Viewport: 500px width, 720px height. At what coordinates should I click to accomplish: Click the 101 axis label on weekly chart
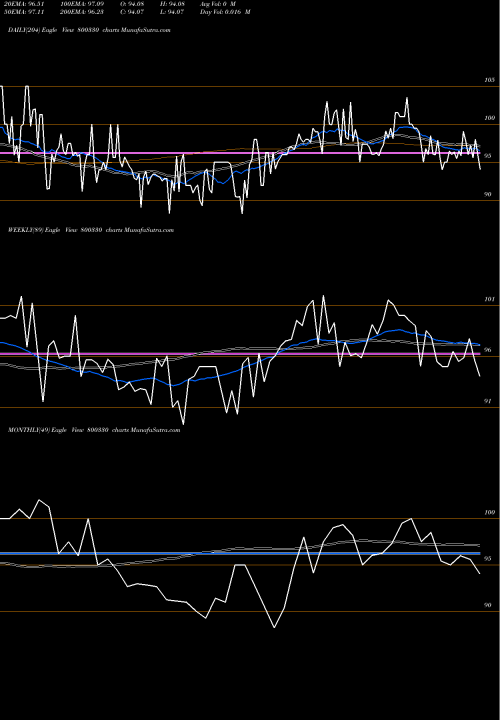click(x=489, y=299)
